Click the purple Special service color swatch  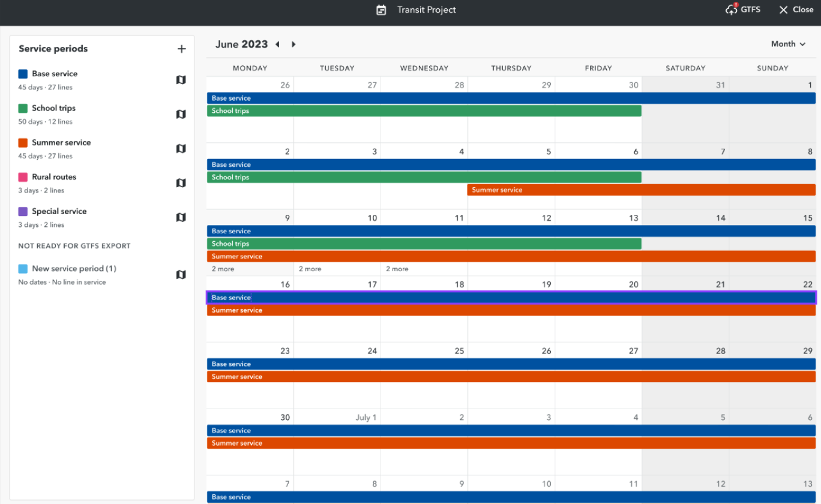23,212
